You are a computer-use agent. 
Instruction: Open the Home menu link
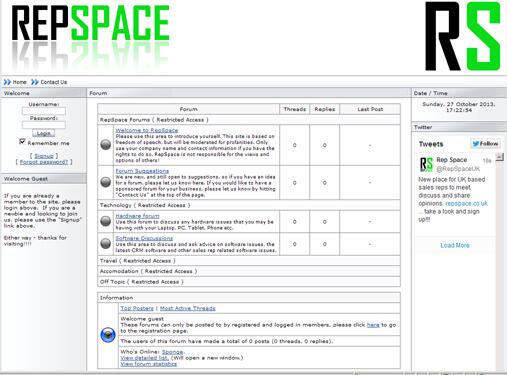click(x=19, y=82)
